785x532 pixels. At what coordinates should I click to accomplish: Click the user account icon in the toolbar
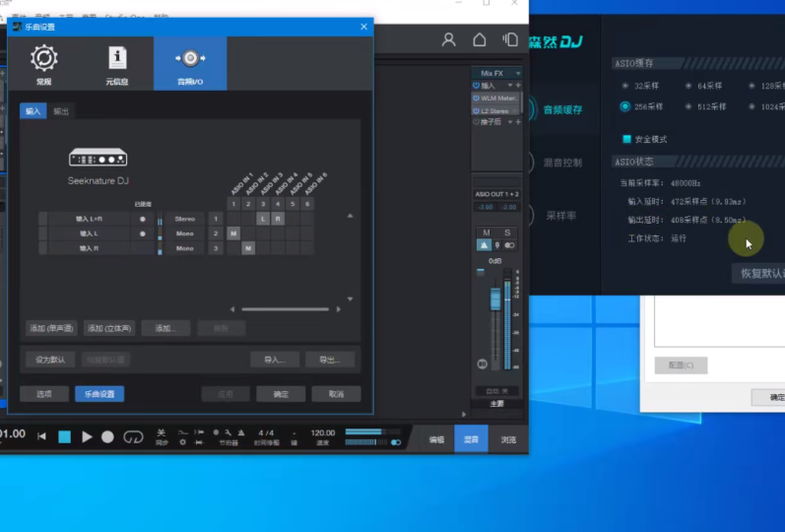449,40
